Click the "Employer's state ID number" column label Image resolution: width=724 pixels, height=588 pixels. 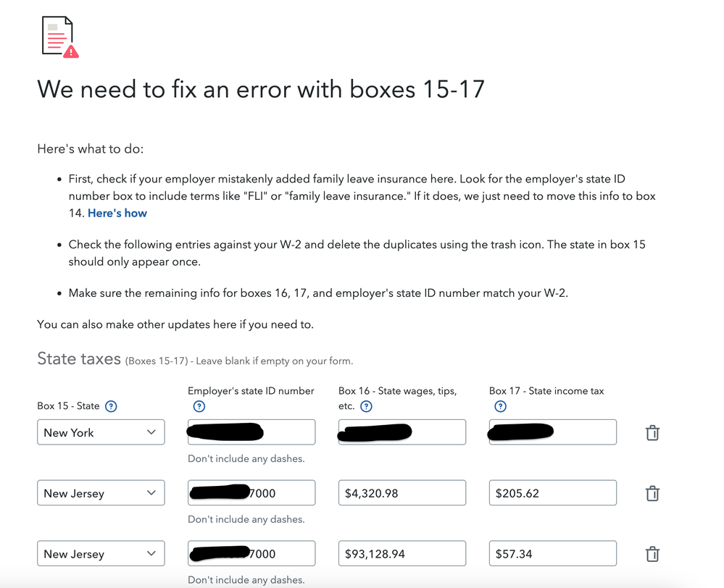tap(251, 391)
